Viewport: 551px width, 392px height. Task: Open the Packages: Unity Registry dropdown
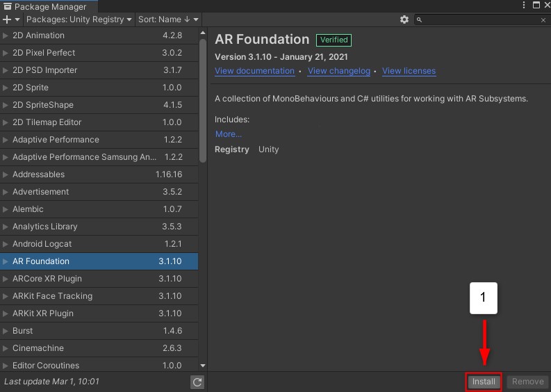79,19
